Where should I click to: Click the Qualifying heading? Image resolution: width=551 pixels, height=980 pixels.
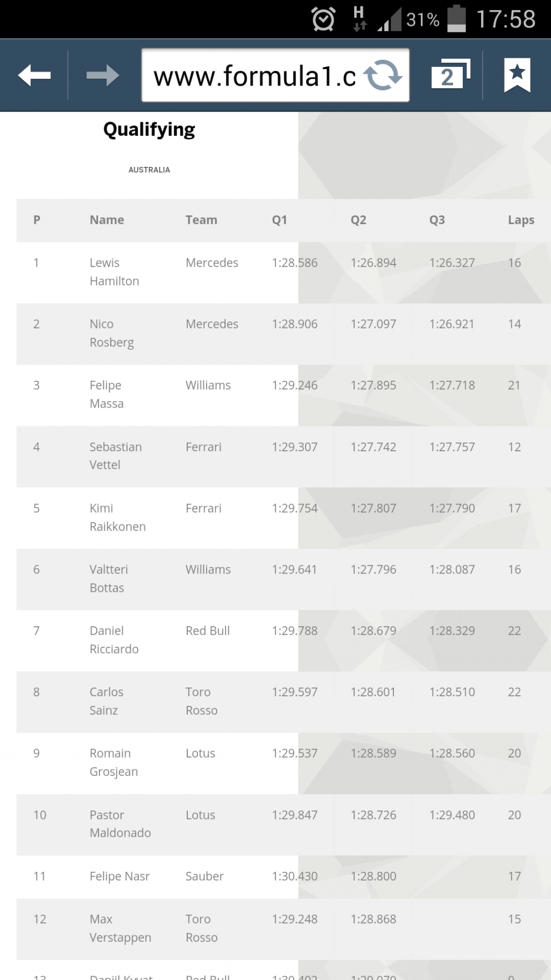[x=149, y=130]
